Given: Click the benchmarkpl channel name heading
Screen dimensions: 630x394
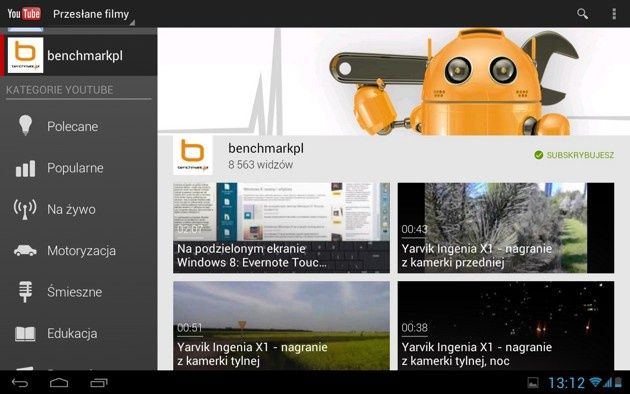Looking at the screenshot, I should 266,148.
